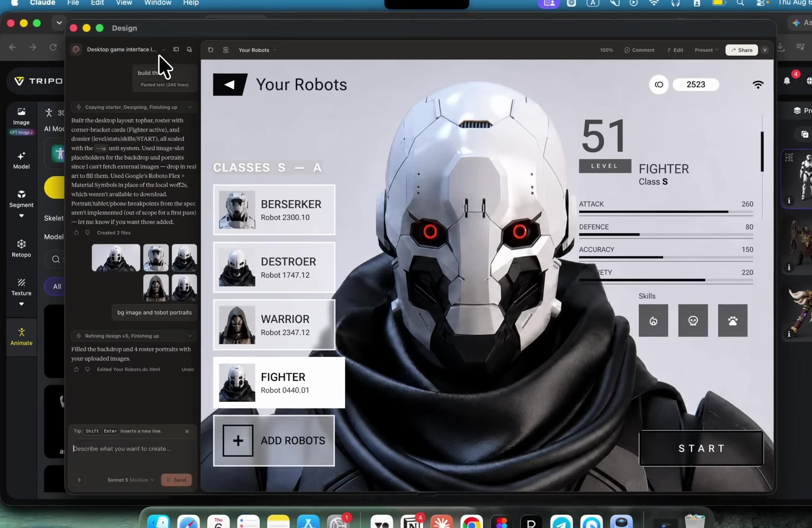
Task: Open the new chat bubble icon
Action: pyautogui.click(x=189, y=49)
